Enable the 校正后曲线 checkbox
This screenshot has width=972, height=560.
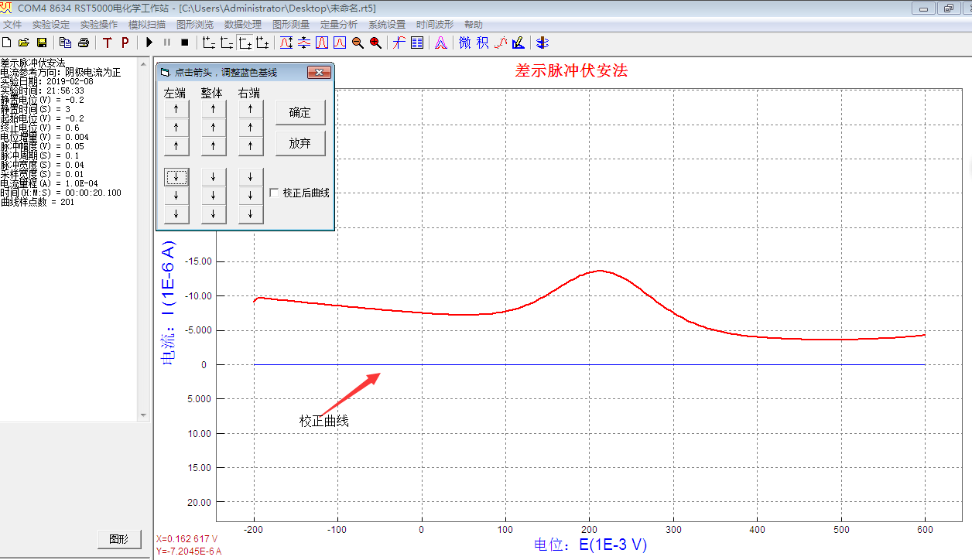pos(274,193)
